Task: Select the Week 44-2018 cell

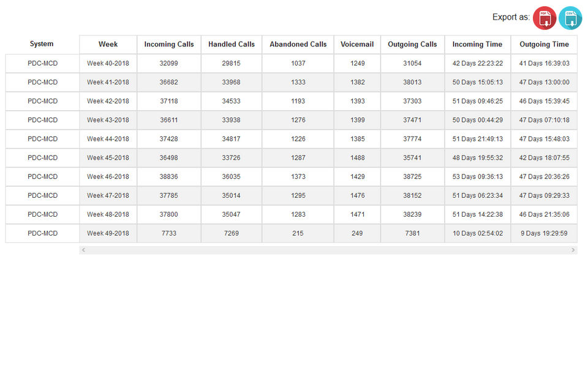Action: point(108,139)
